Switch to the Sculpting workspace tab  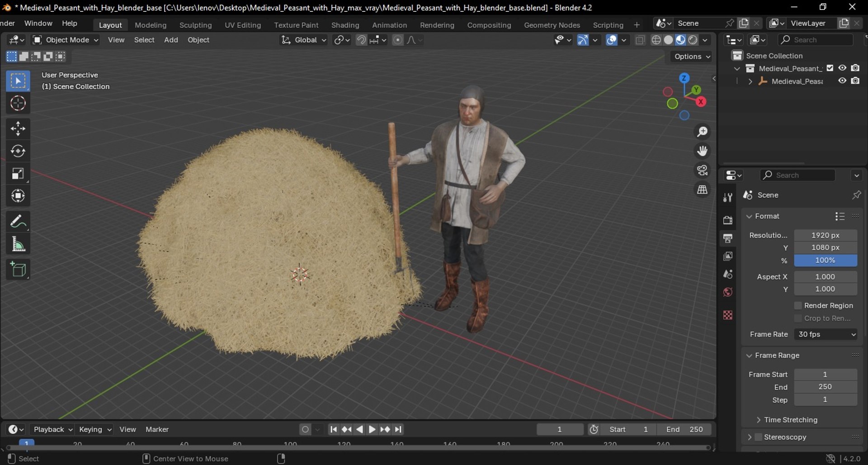[x=196, y=25]
